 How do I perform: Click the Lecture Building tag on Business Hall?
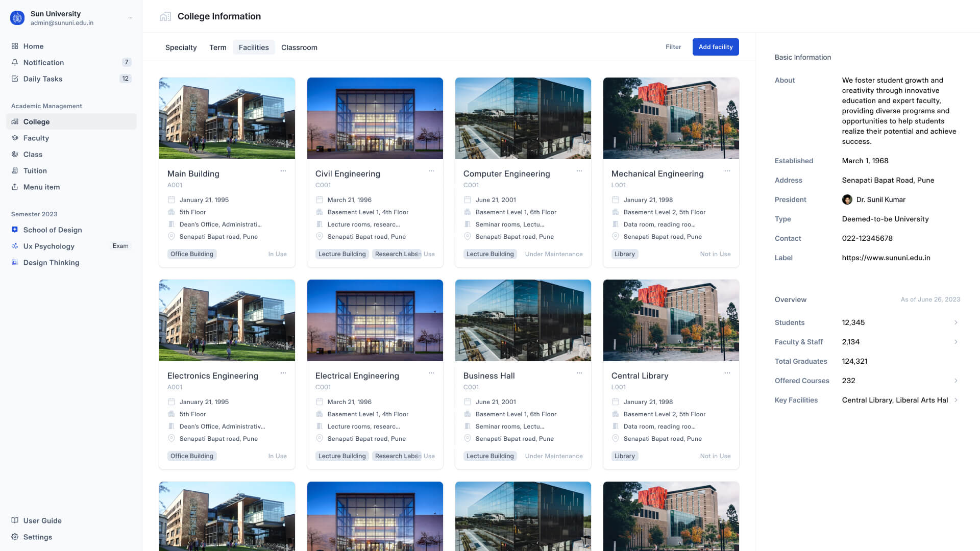click(x=490, y=456)
